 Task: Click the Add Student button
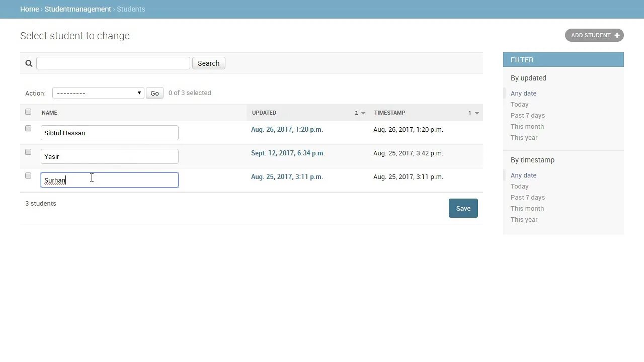(x=594, y=35)
